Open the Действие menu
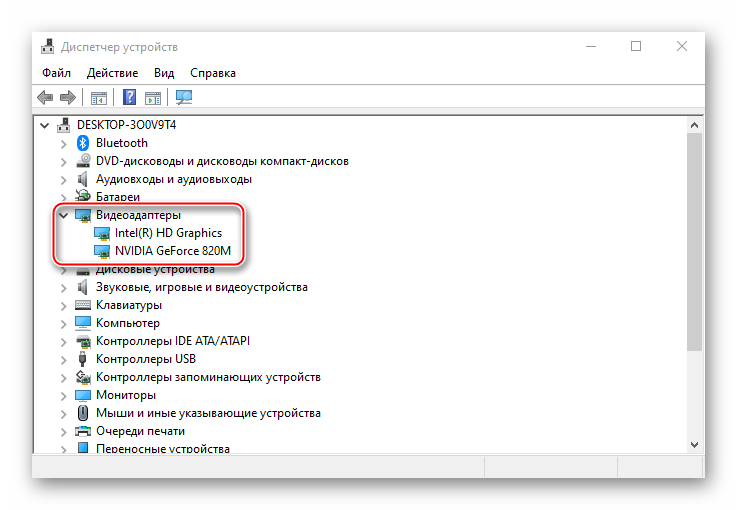737x510 pixels. point(112,73)
